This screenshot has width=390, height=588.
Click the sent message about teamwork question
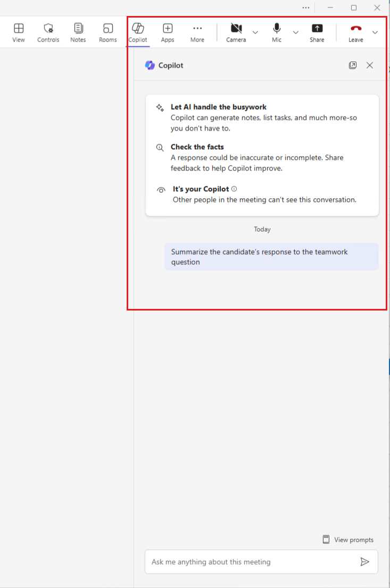(271, 257)
